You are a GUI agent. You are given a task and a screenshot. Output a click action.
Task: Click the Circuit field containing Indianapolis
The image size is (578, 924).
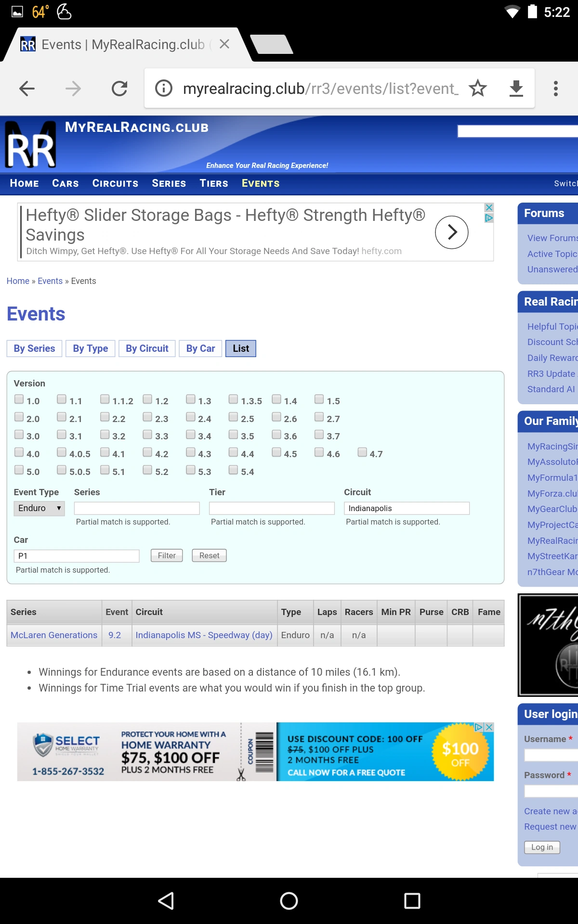coord(406,508)
